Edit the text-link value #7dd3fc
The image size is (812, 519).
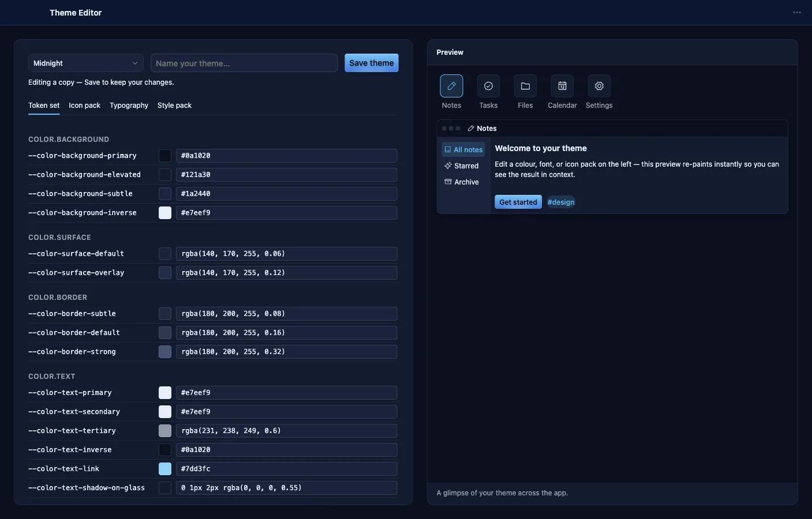click(286, 469)
